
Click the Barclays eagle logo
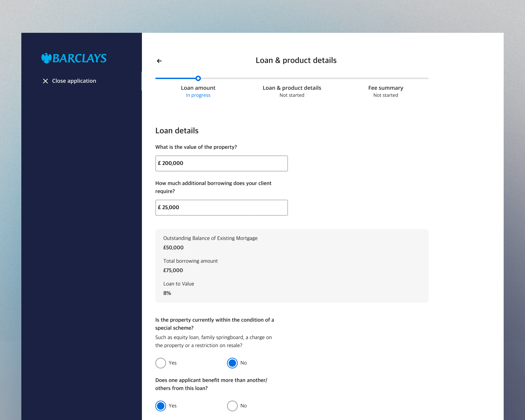[x=46, y=58]
